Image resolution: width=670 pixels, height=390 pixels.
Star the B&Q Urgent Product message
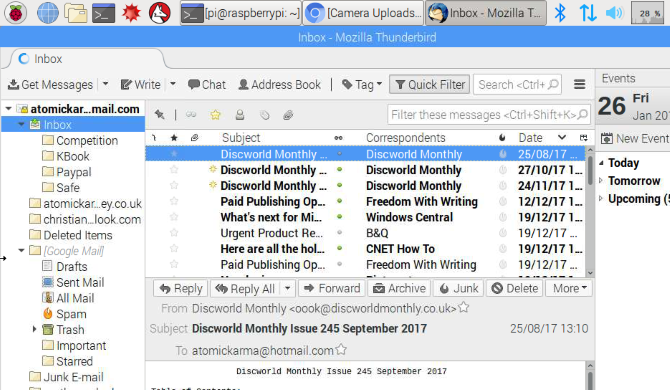tap(174, 233)
